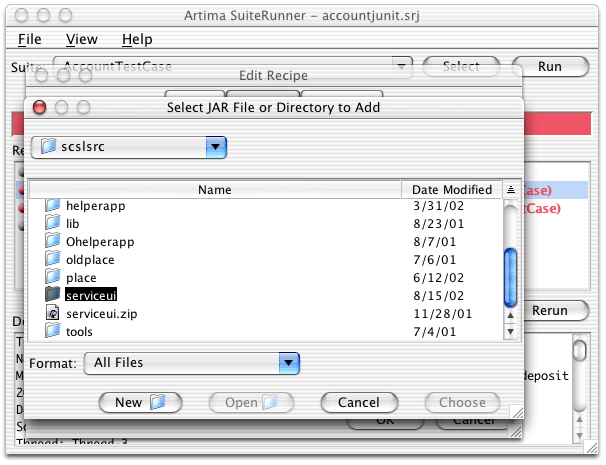Viewport: 606px width, 465px height.
Task: Click the file list scrollbar thumb
Action: (511, 277)
